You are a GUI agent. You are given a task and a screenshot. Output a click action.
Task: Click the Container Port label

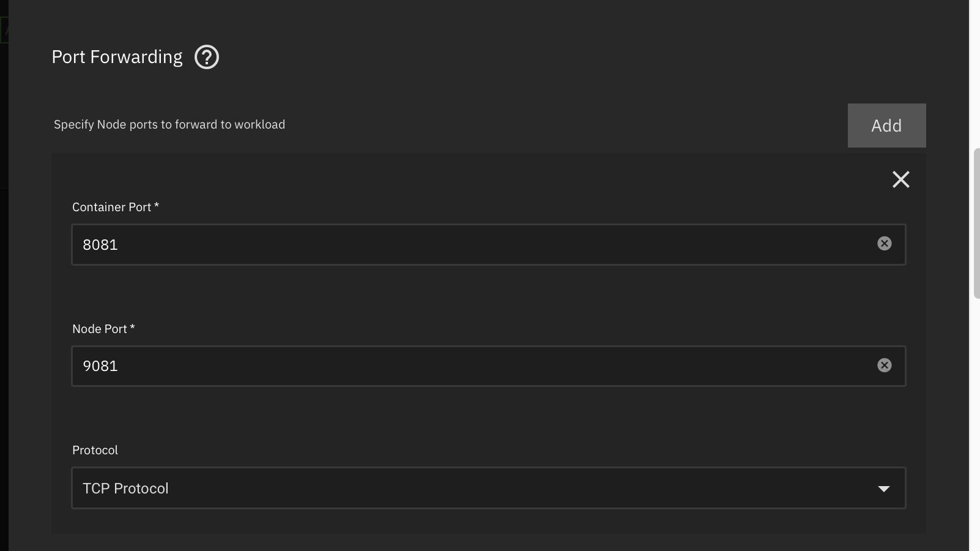(x=116, y=207)
